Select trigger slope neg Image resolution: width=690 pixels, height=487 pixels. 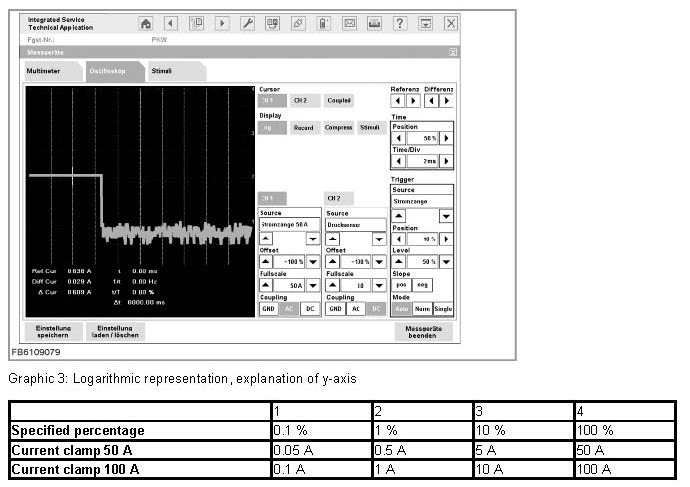tap(422, 285)
